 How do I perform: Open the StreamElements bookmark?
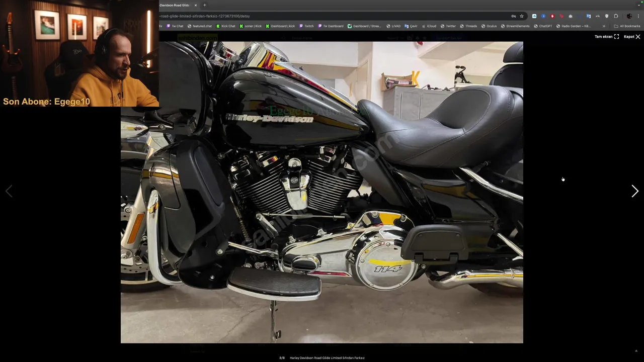pyautogui.click(x=515, y=26)
